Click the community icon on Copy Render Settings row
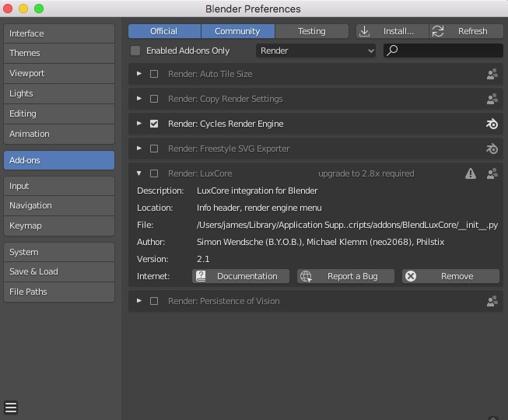 click(492, 100)
